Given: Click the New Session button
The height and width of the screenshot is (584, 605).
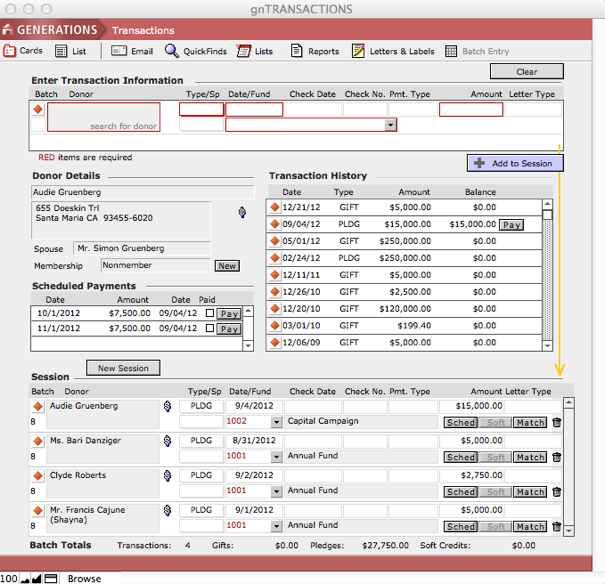Looking at the screenshot, I should [123, 368].
